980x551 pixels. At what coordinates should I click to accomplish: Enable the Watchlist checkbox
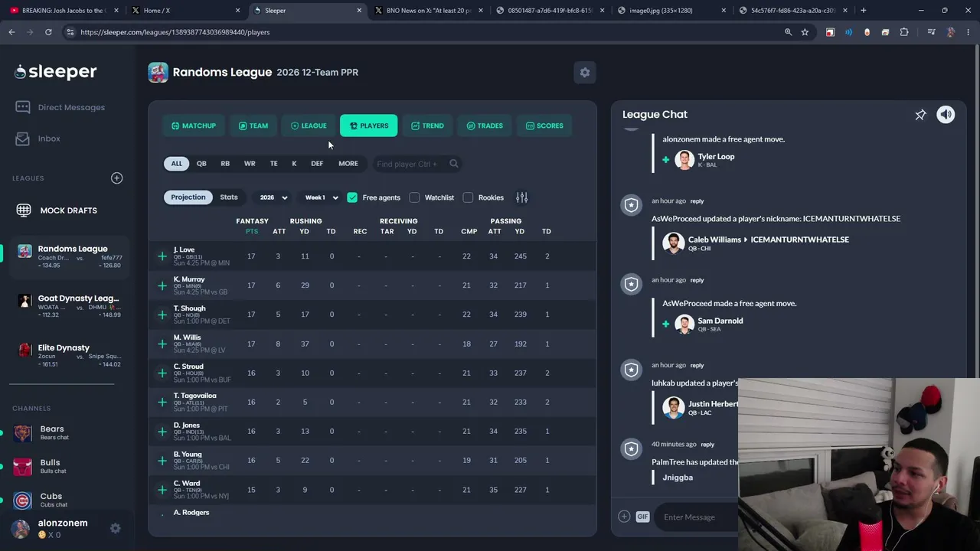coord(414,197)
